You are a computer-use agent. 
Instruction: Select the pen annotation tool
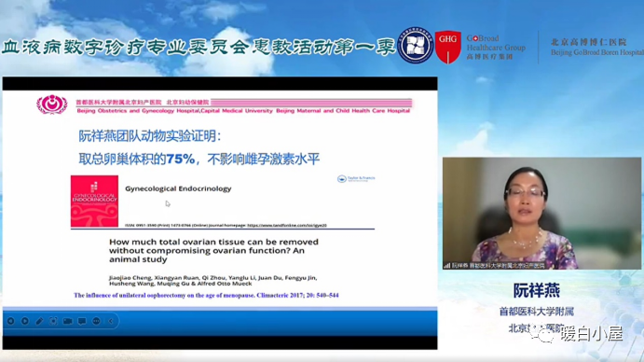[x=39, y=321]
